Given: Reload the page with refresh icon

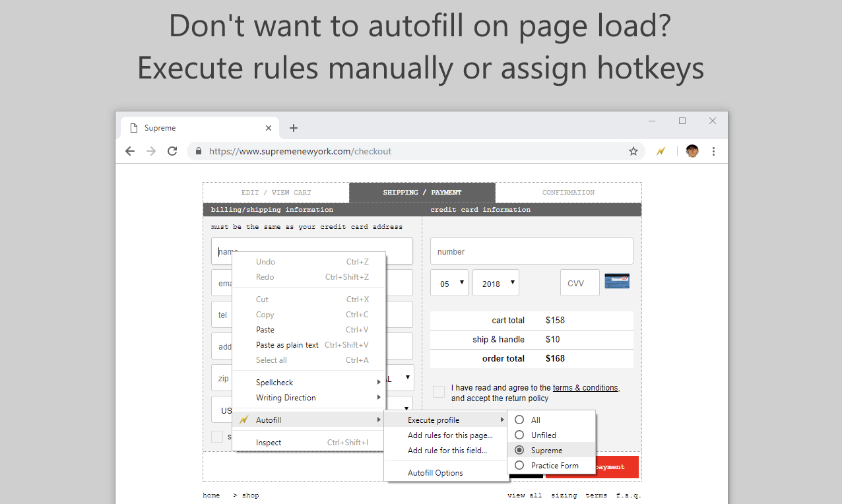Looking at the screenshot, I should 172,151.
